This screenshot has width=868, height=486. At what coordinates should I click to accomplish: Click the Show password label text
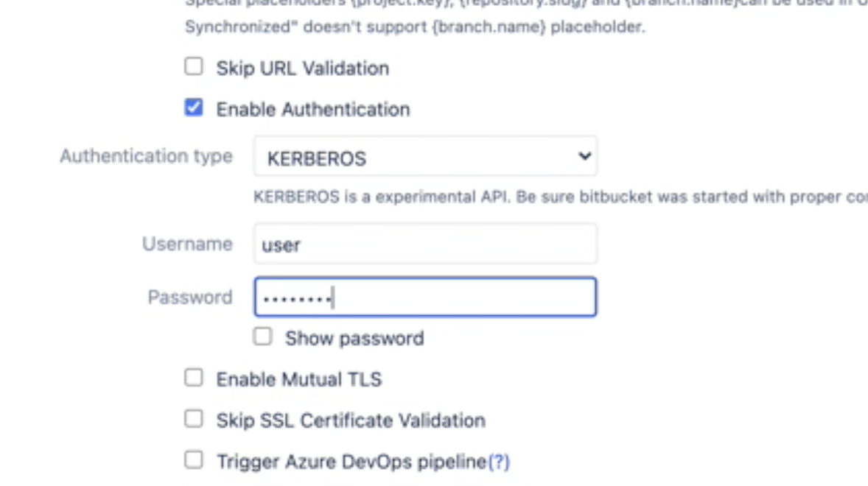[x=355, y=337]
